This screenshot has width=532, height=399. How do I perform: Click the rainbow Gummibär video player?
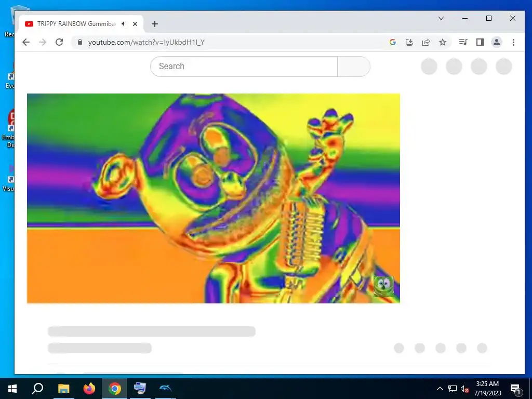tap(214, 198)
